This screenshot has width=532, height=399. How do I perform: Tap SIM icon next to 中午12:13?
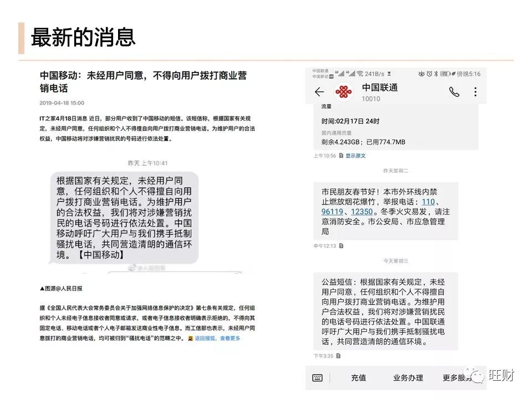point(341,246)
